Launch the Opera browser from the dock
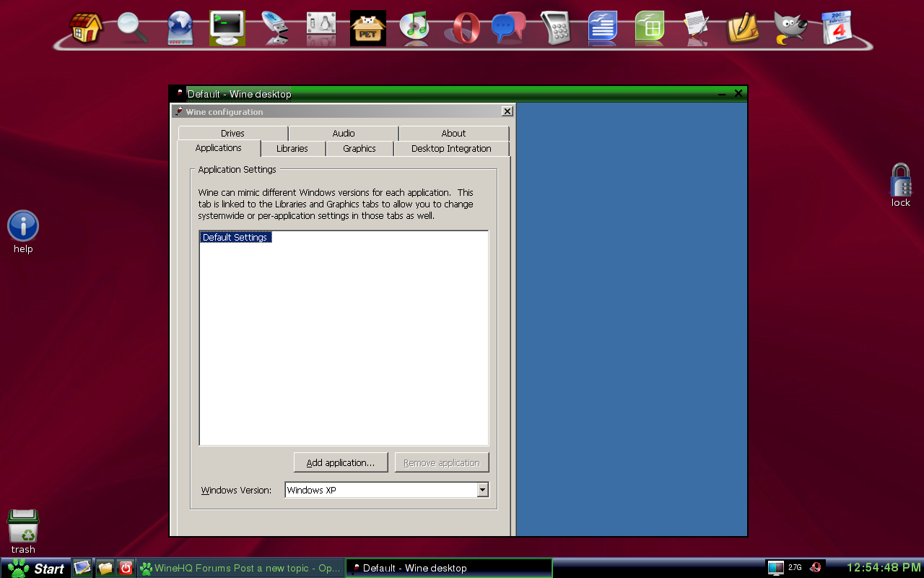Screen dimensions: 924x578 (x=462, y=28)
